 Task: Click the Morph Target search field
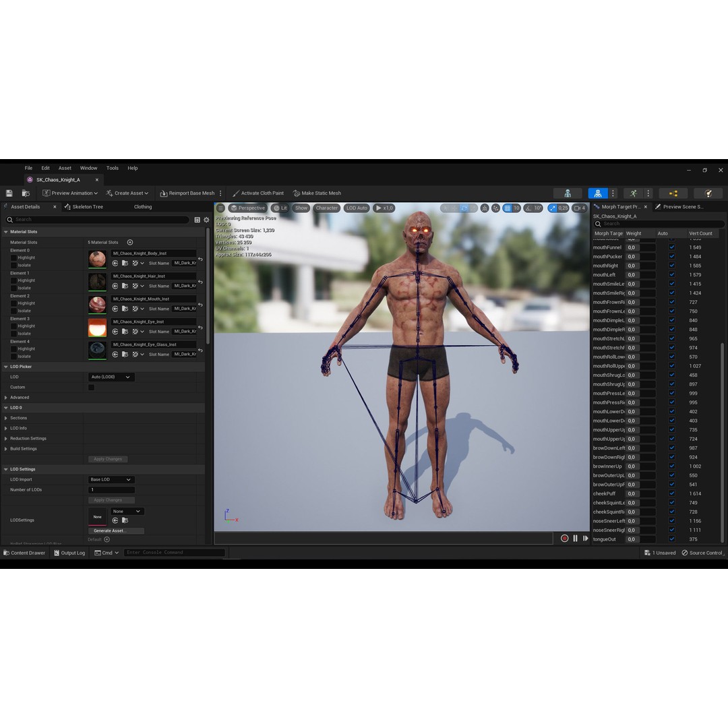tap(659, 224)
